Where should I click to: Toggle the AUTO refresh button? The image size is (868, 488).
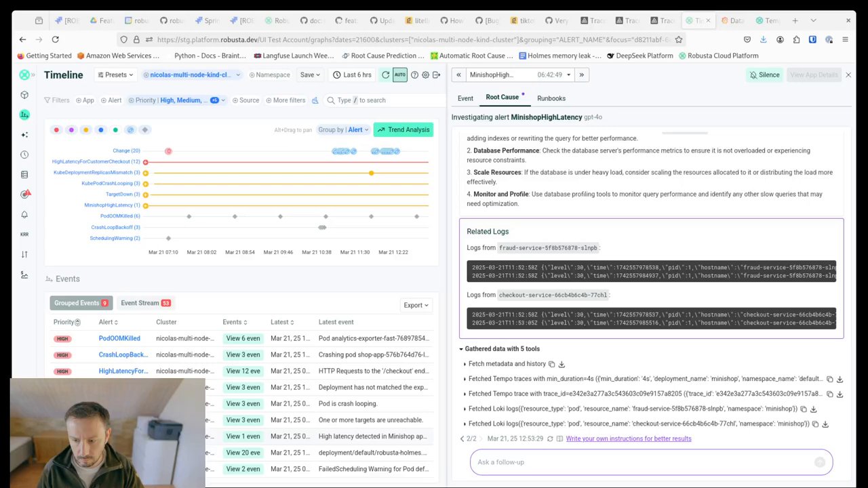pyautogui.click(x=399, y=75)
